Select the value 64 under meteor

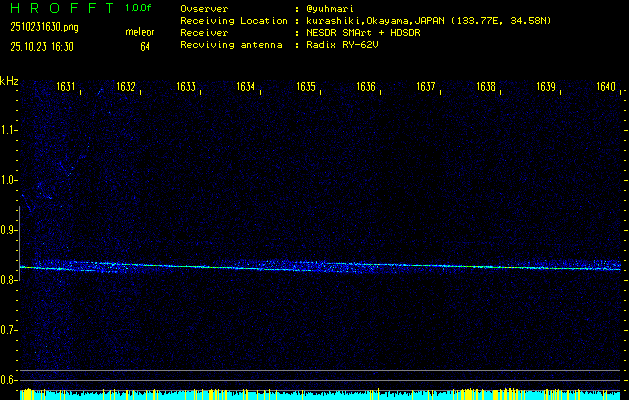pyautogui.click(x=145, y=46)
